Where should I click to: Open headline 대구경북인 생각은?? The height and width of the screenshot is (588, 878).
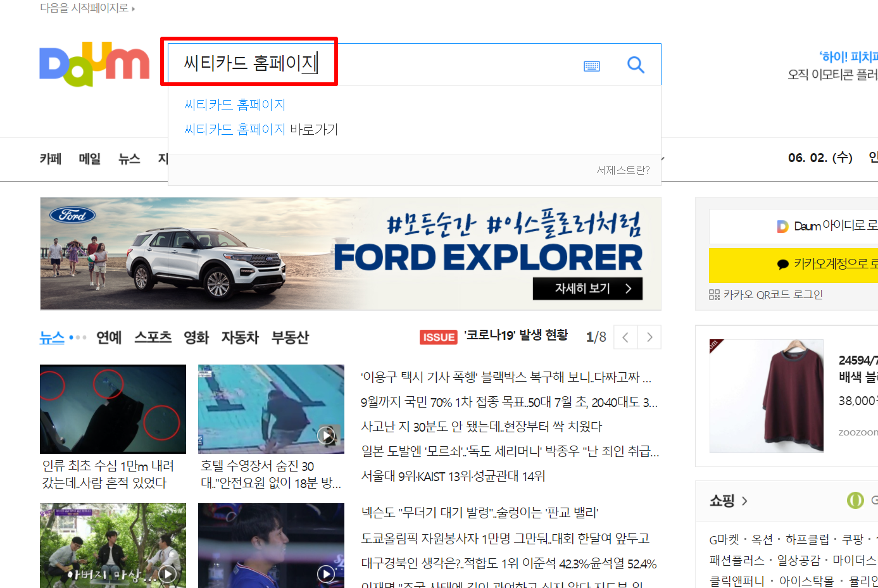[509, 563]
